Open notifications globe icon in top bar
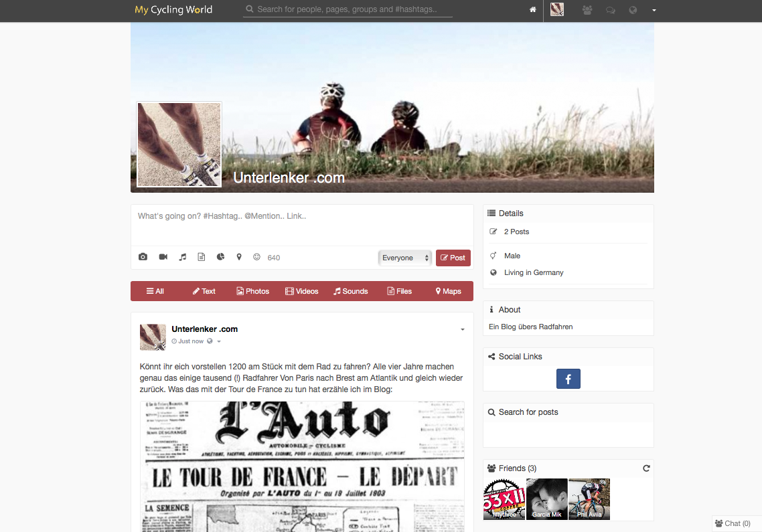 coord(633,10)
